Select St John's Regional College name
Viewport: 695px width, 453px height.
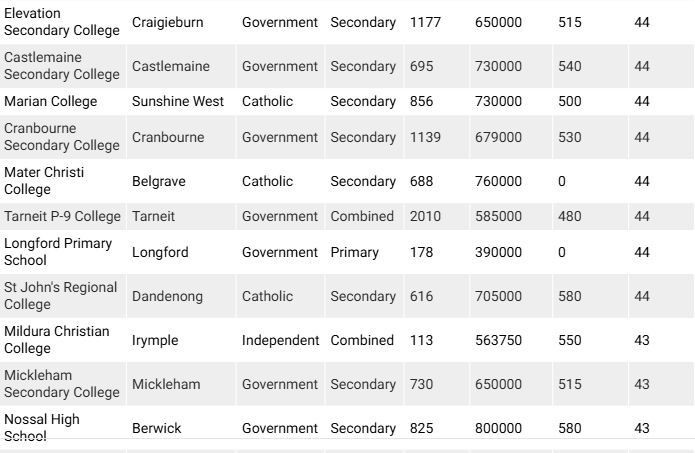click(60, 296)
